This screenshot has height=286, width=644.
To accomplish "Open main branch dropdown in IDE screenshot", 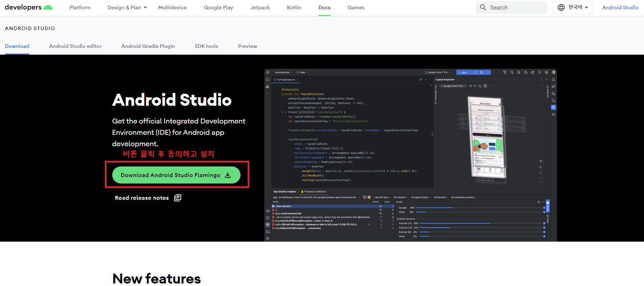I will coord(302,72).
